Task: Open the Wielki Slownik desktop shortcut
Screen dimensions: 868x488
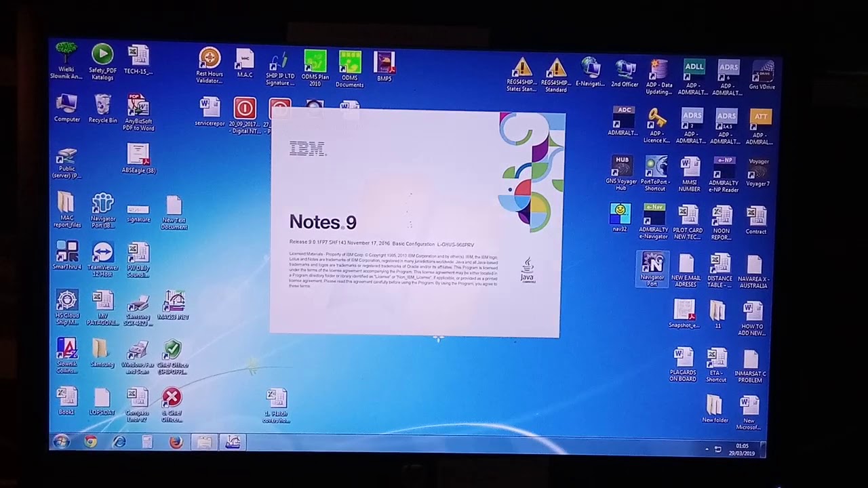Action: pos(66,61)
